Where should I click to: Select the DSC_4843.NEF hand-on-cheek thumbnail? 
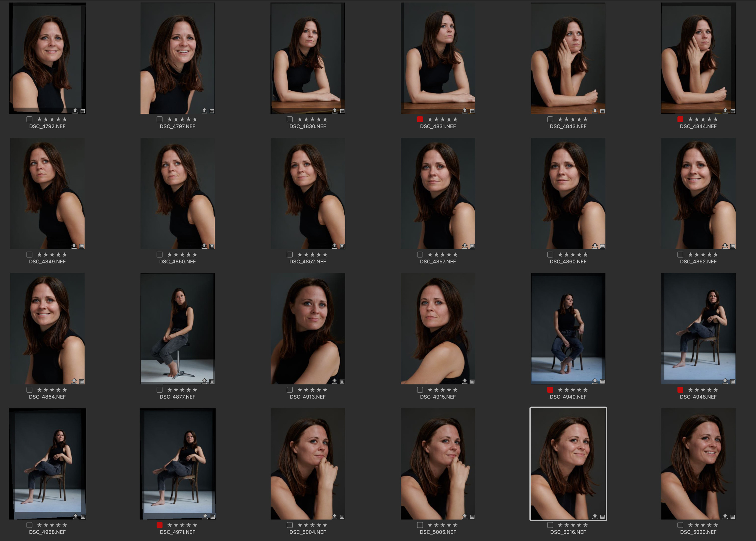[568, 58]
